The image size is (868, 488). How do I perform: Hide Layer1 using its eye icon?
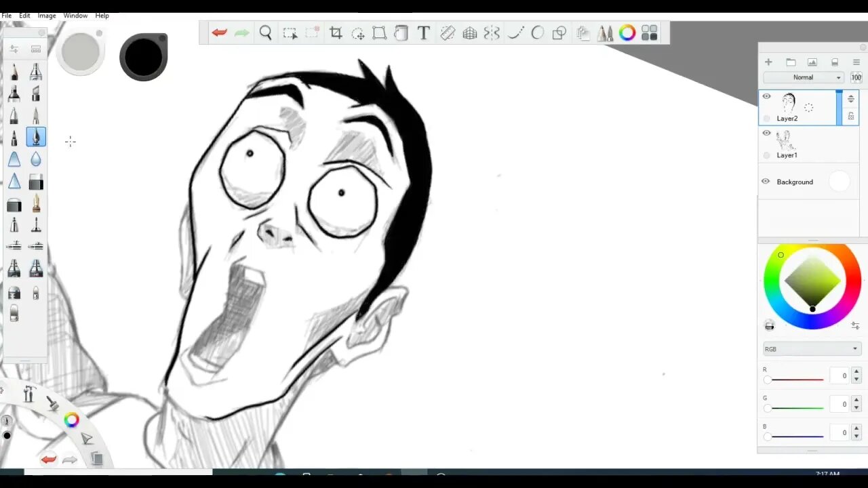coord(766,133)
